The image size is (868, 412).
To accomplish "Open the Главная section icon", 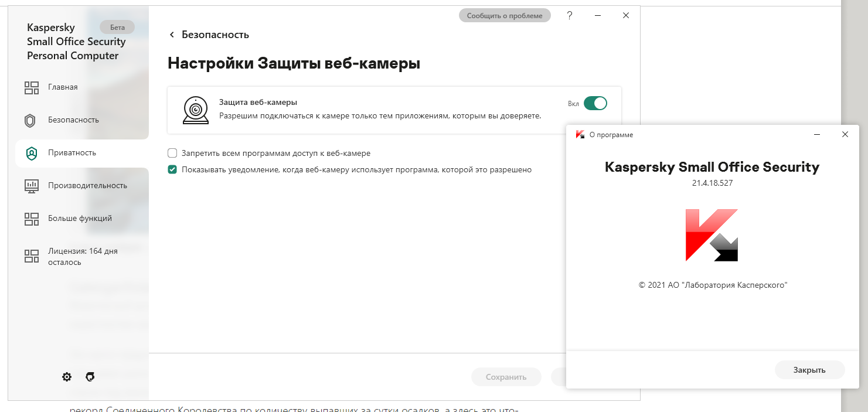I will pyautogui.click(x=31, y=87).
